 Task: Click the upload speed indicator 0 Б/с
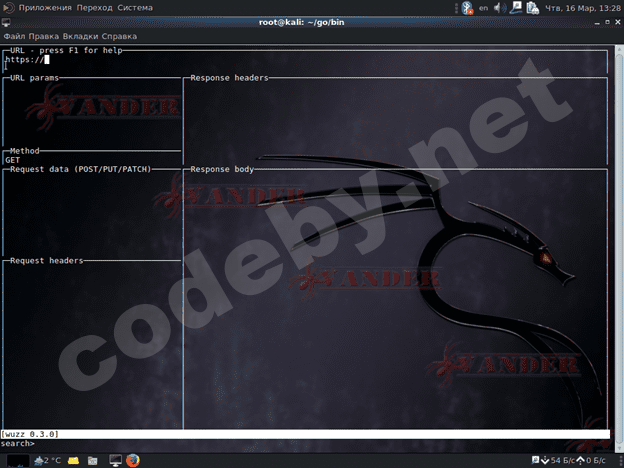pos(591,460)
